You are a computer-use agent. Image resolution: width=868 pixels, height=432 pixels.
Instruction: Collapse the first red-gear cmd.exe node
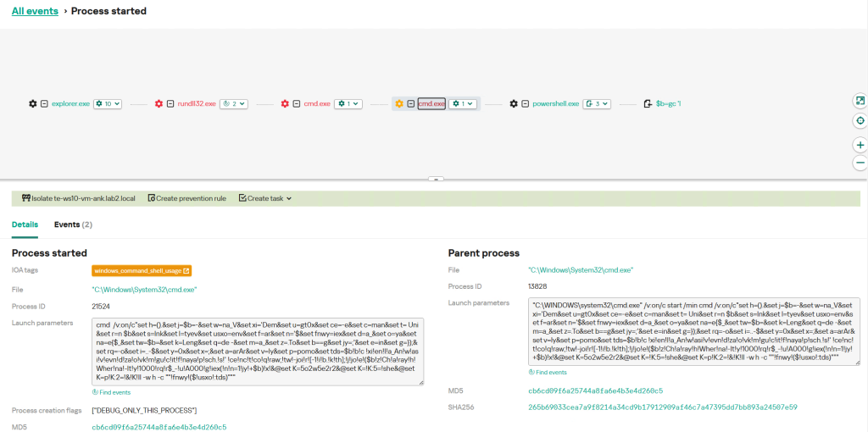point(297,103)
